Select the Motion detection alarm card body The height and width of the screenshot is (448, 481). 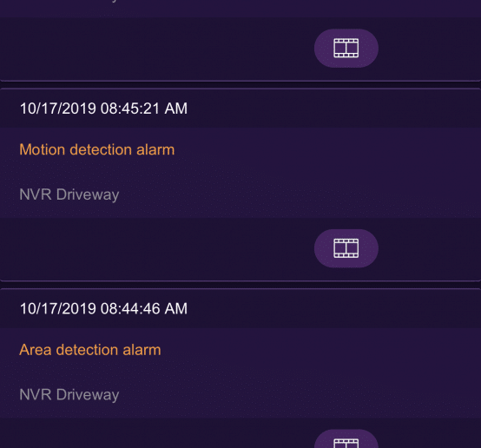(x=240, y=173)
